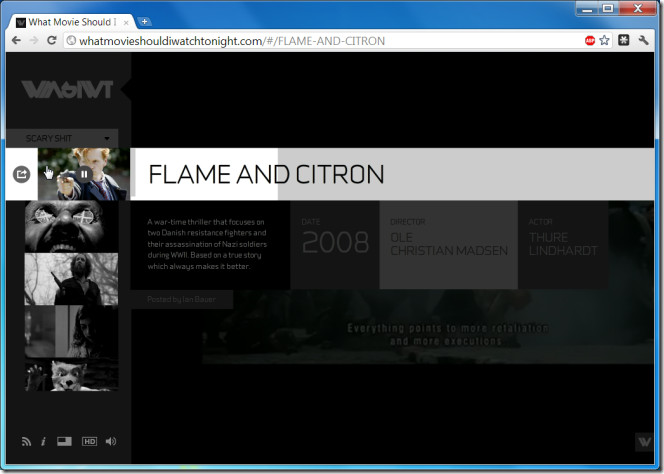Pause the playing Flame and Citron trailer

(84, 174)
